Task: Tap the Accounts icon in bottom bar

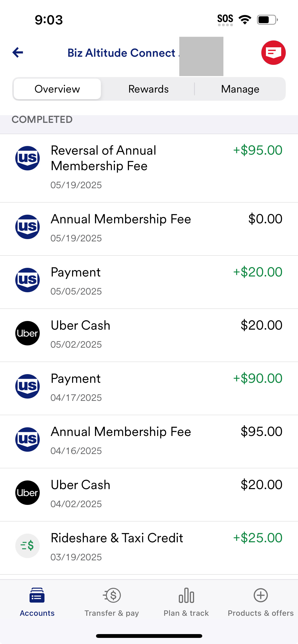Action: coord(37,595)
